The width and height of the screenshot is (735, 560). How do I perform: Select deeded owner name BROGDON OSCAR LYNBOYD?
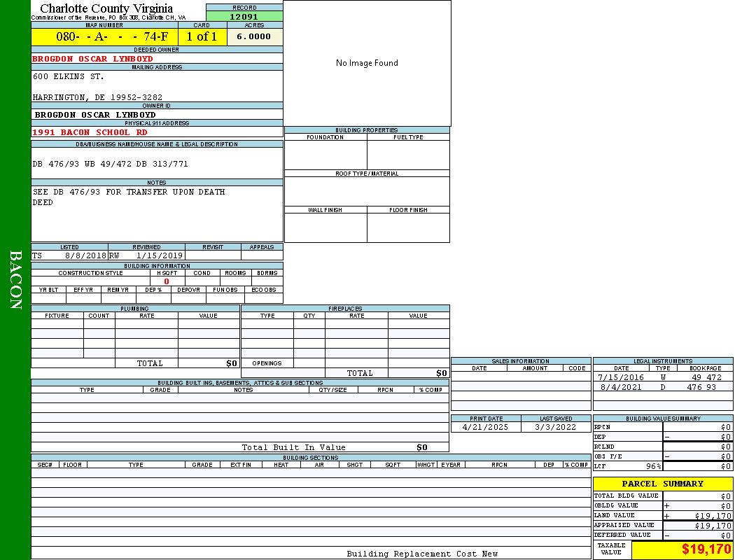[92, 59]
